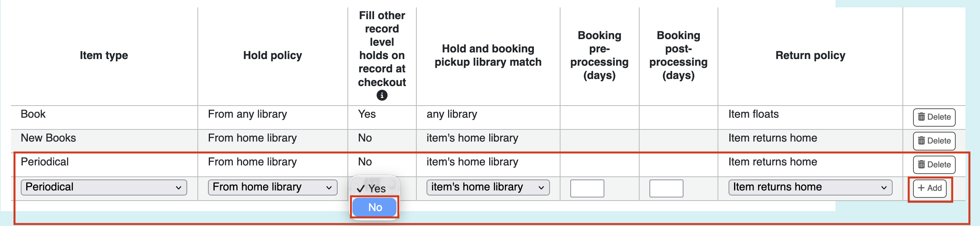Delete the Book rule

[x=934, y=117]
